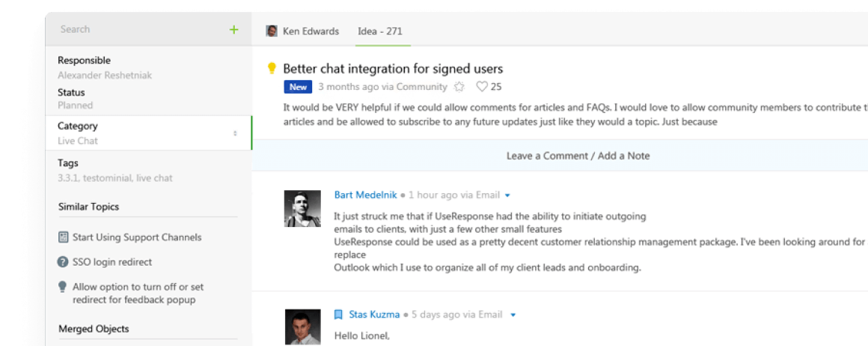Click Ken Edwards' small avatar in the tab
Image resolution: width=868 pixels, height=346 pixels.
(272, 31)
